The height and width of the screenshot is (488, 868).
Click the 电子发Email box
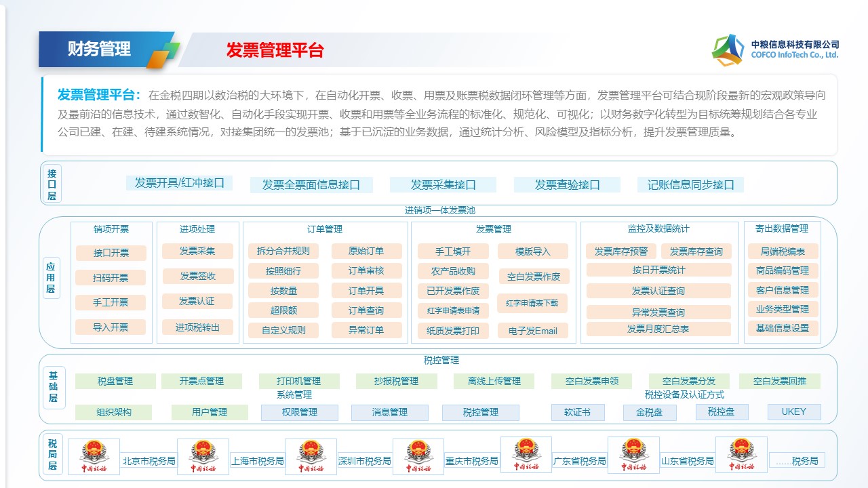(532, 331)
